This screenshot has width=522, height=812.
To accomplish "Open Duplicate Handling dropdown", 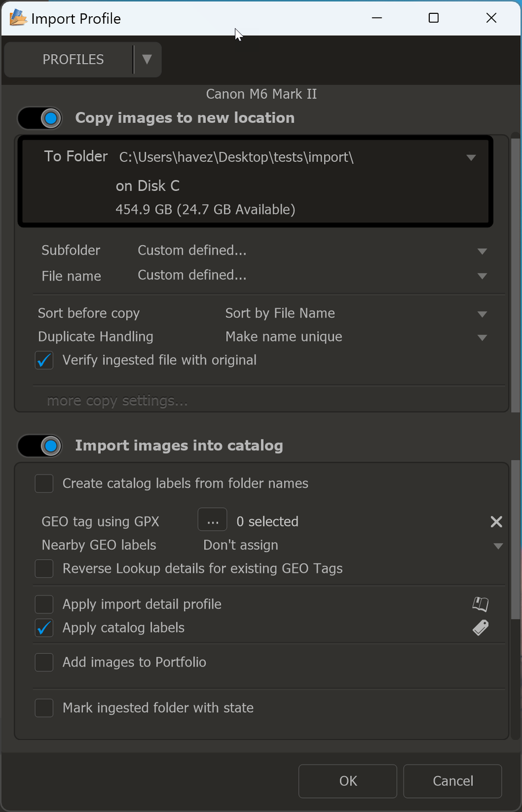I will click(482, 338).
